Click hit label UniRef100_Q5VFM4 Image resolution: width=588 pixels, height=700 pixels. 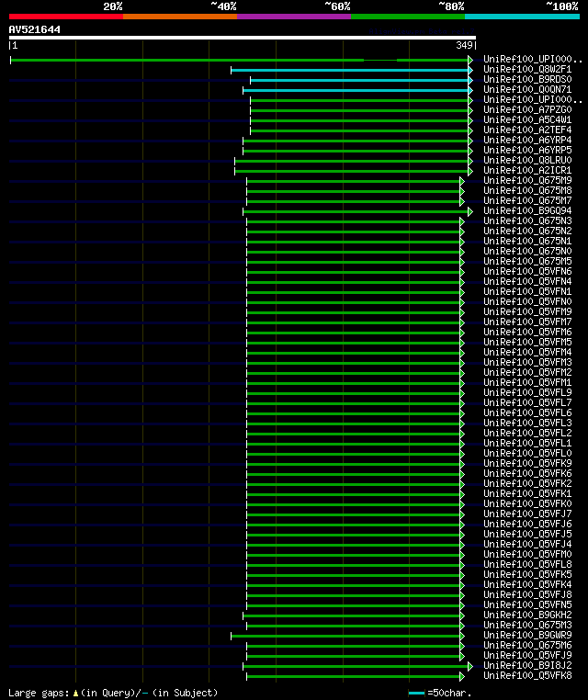coord(527,352)
